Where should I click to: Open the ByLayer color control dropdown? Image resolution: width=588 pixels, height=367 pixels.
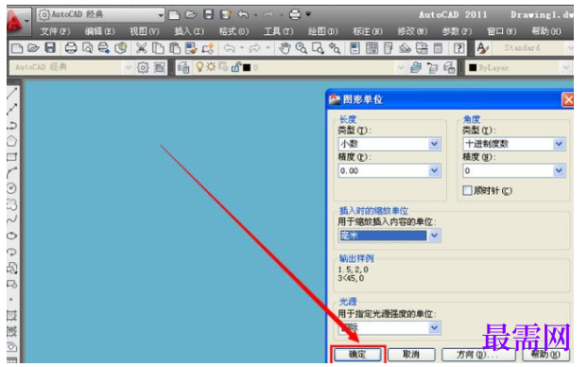(x=566, y=67)
